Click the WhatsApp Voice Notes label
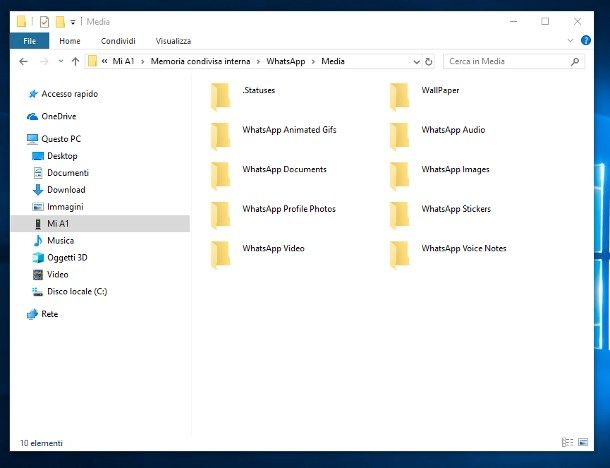This screenshot has height=468, width=610. [464, 248]
